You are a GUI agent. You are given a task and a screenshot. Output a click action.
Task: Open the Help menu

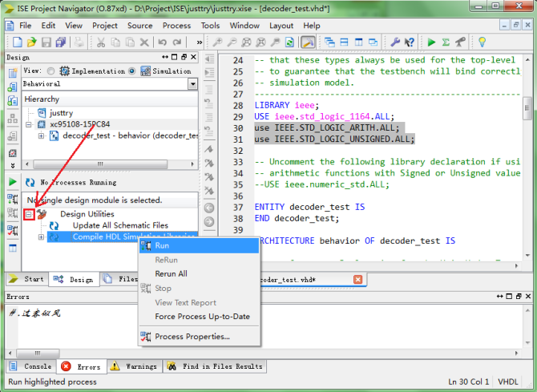click(x=311, y=26)
